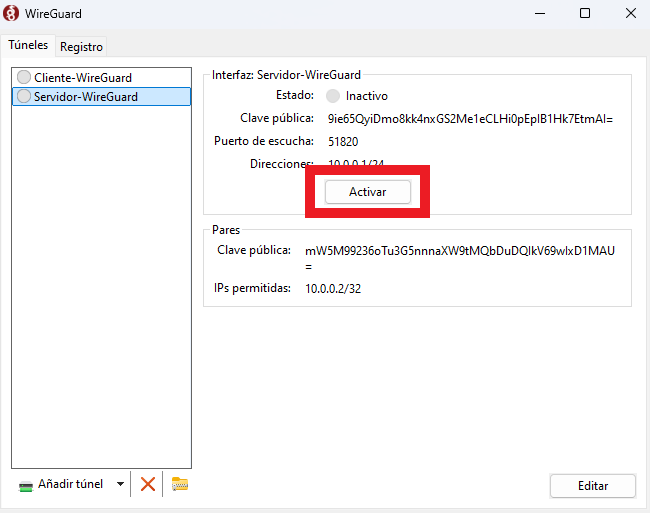Click the WireGuard logo in title bar
Viewport: 650px width, 513px height.
coord(11,13)
